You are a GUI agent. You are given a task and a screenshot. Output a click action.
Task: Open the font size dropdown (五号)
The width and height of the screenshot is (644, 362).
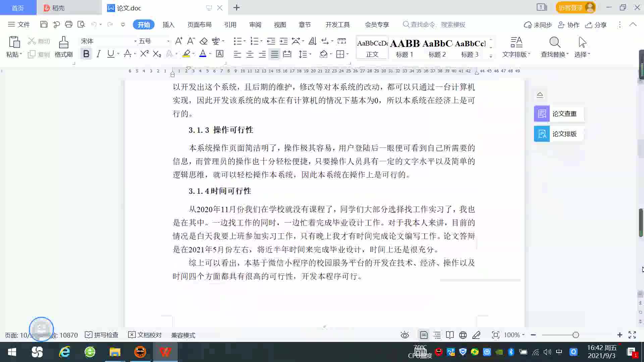pyautogui.click(x=168, y=41)
